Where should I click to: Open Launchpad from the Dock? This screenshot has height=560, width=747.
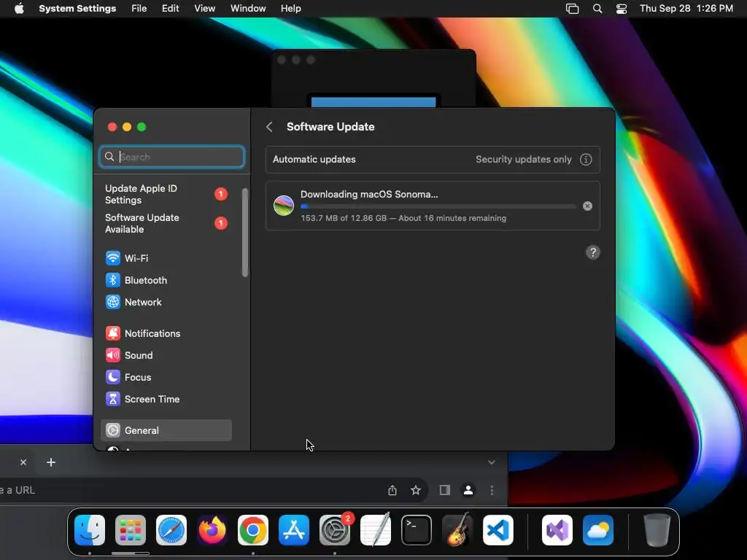point(130,530)
